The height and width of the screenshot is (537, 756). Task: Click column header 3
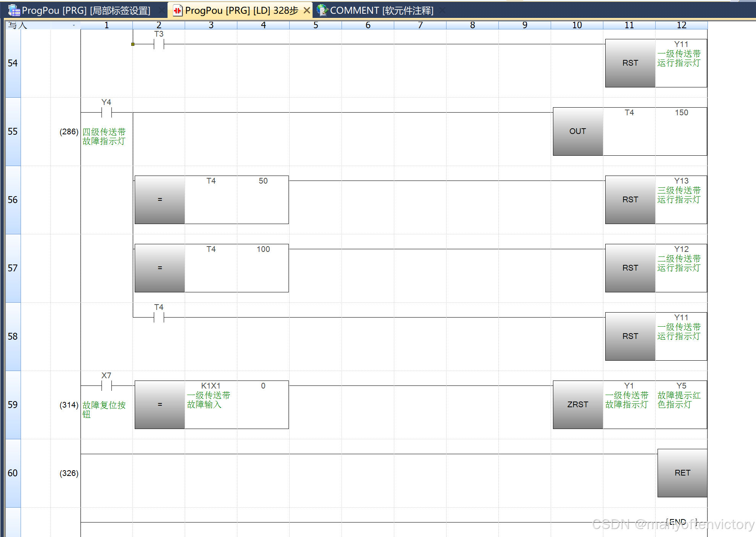(211, 25)
